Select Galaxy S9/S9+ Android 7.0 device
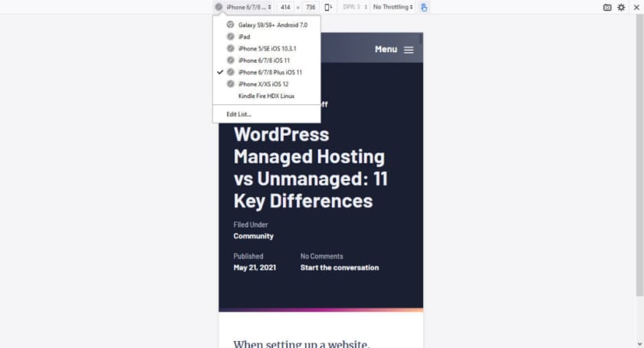Image resolution: width=644 pixels, height=348 pixels. pyautogui.click(x=267, y=25)
